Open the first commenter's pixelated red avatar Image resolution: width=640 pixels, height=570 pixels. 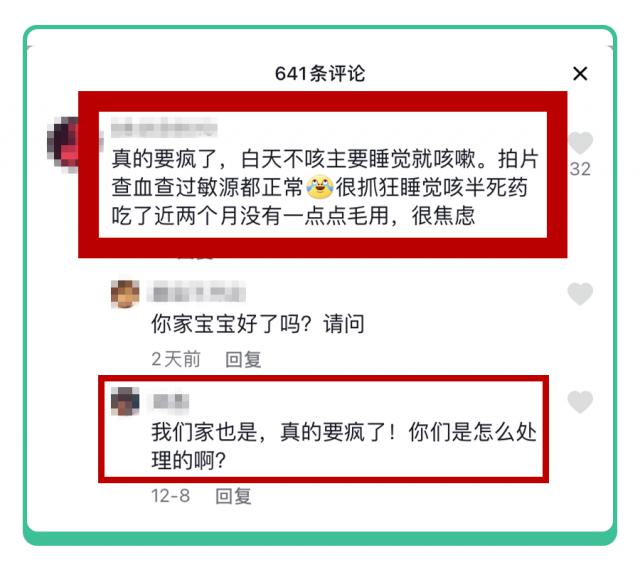click(63, 144)
